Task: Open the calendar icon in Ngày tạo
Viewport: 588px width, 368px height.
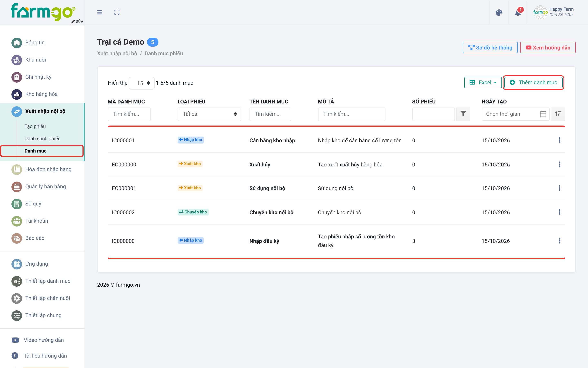Action: [543, 114]
